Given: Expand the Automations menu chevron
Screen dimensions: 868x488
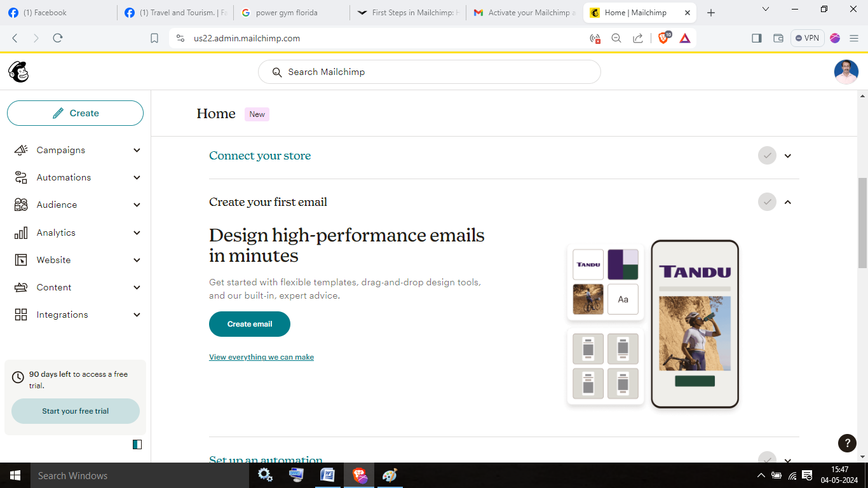Looking at the screenshot, I should point(137,177).
